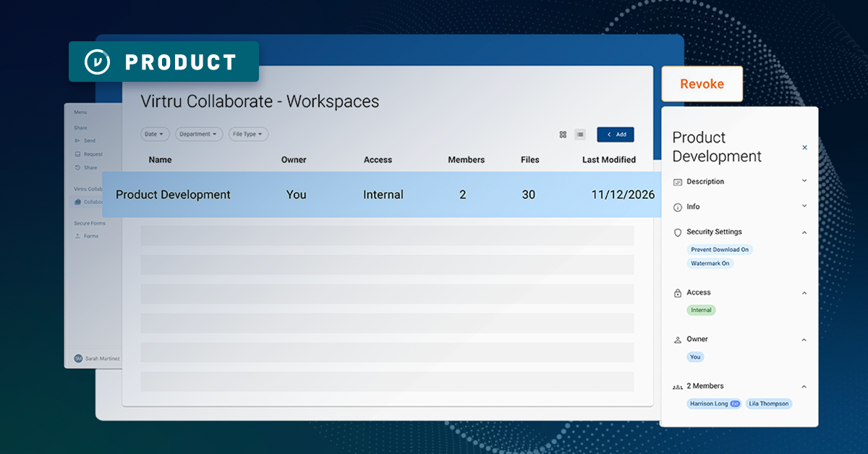This screenshot has width=868, height=454.
Task: Click the Access lock icon
Action: (x=678, y=293)
